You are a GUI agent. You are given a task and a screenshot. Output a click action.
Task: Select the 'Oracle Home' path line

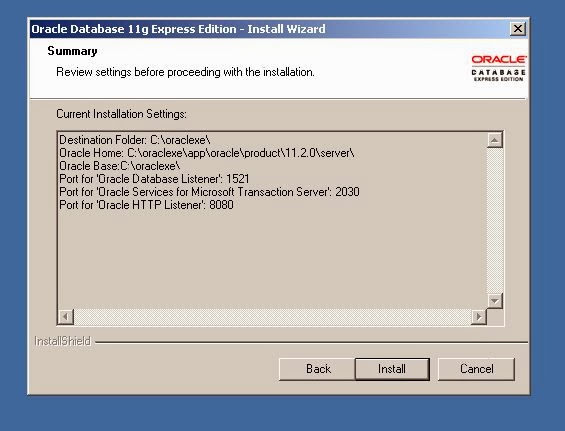[x=207, y=153]
